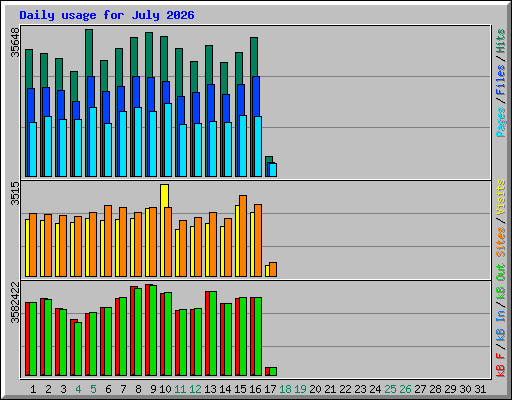Click the title 'Daily usage for July 2026'

click(x=107, y=15)
